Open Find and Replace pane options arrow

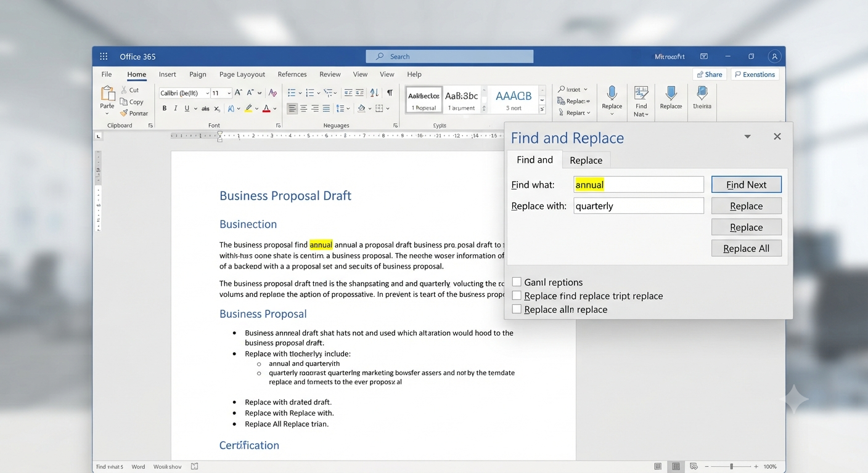[x=747, y=137]
